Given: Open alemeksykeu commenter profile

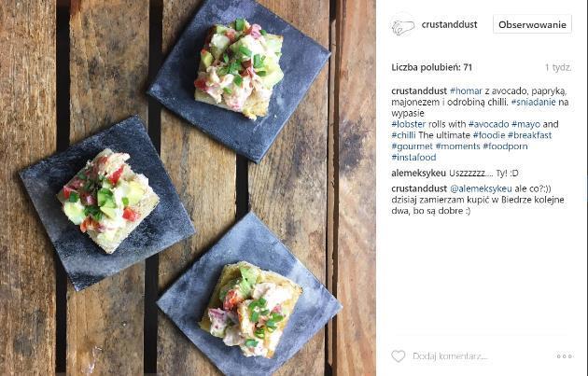Looking at the screenshot, I should pos(418,174).
